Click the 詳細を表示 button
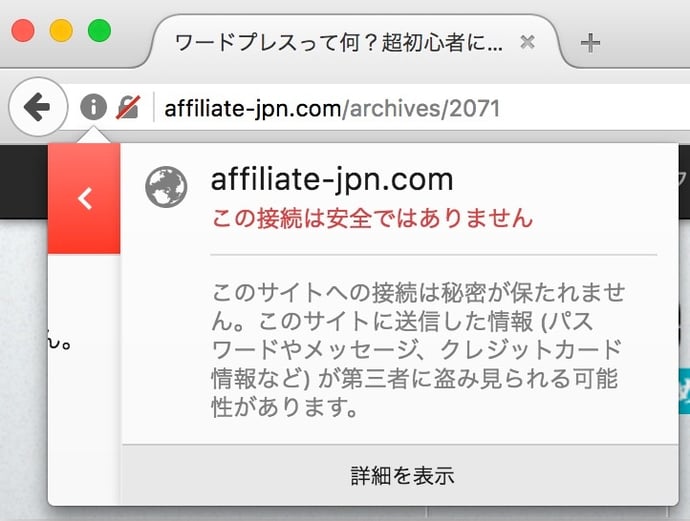This screenshot has width=690, height=521. (x=403, y=474)
